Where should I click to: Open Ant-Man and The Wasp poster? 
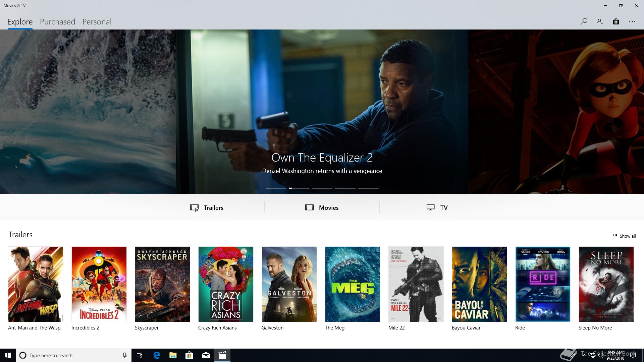click(x=36, y=284)
